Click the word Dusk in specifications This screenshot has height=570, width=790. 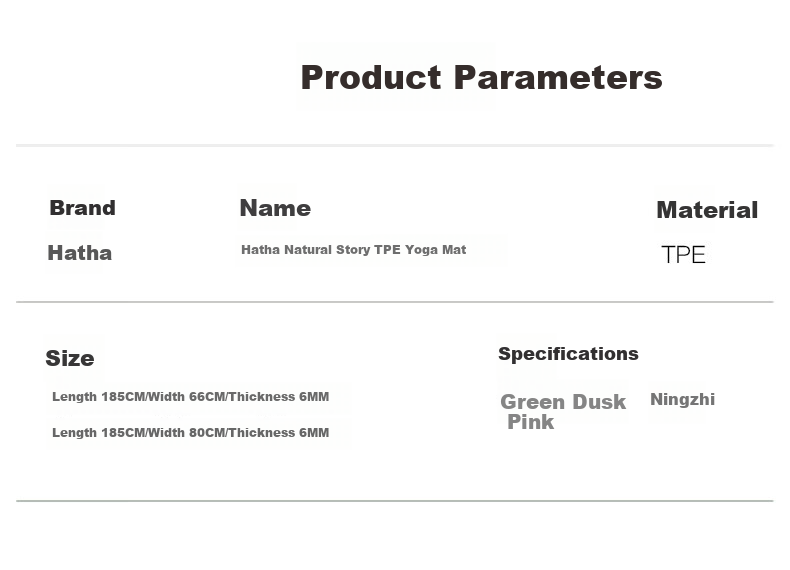[599, 402]
